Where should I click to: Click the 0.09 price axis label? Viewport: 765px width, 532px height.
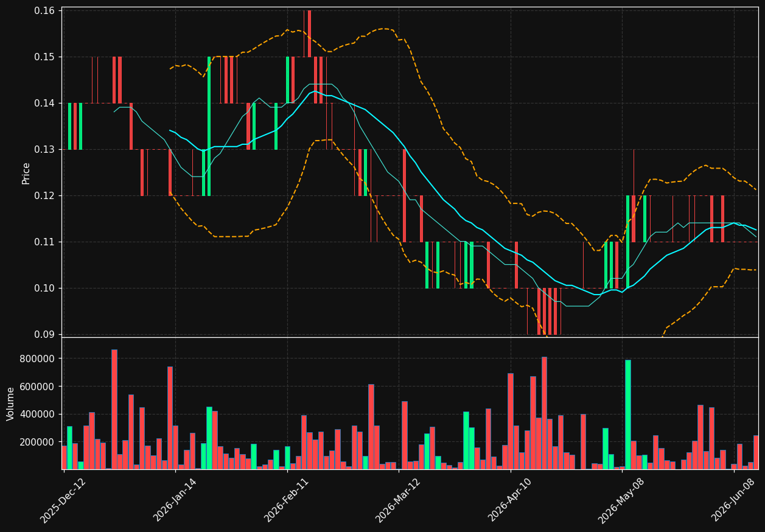click(x=44, y=334)
